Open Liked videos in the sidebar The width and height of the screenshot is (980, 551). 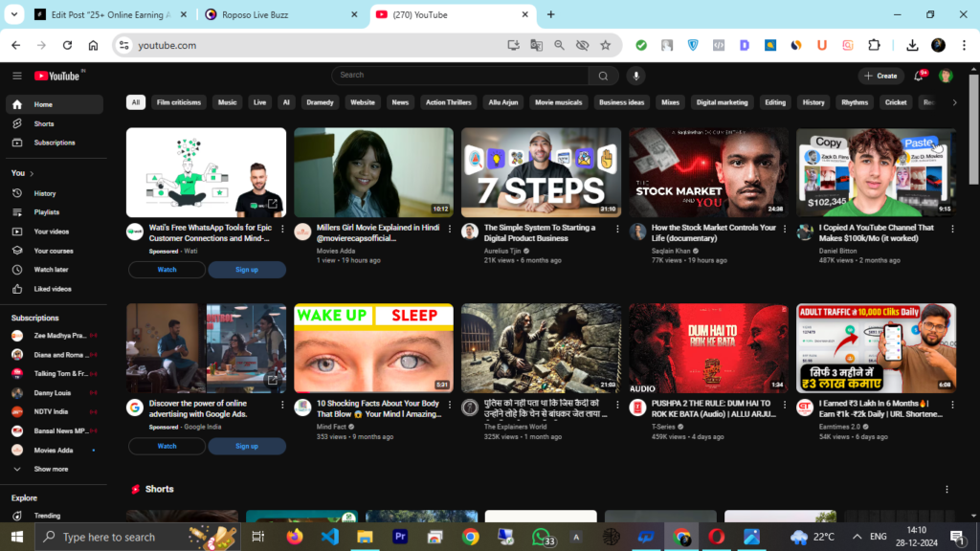(53, 289)
